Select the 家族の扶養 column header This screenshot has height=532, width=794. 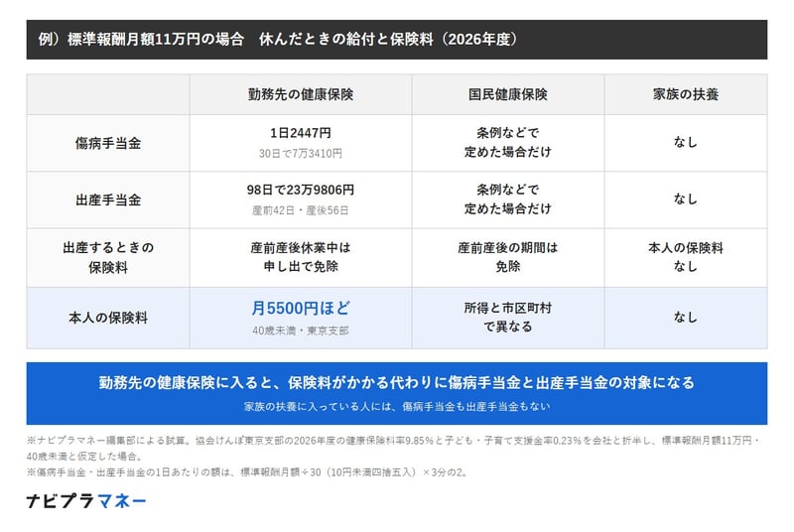pyautogui.click(x=686, y=94)
